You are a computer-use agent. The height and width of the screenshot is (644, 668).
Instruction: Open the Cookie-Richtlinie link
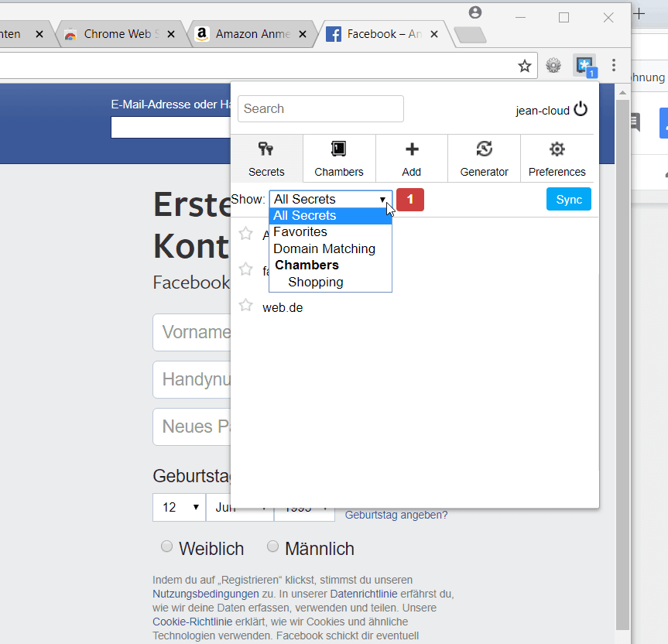[193, 622]
